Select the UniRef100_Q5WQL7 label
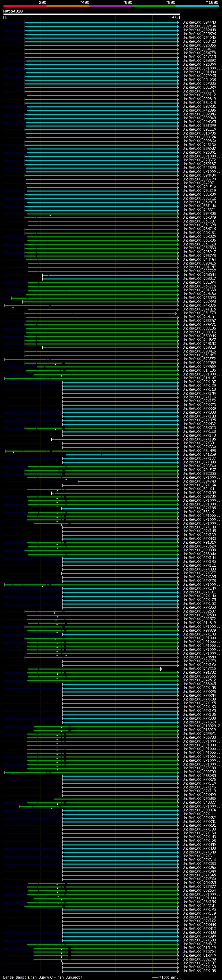This screenshot has height=980, width=222. coord(199,278)
